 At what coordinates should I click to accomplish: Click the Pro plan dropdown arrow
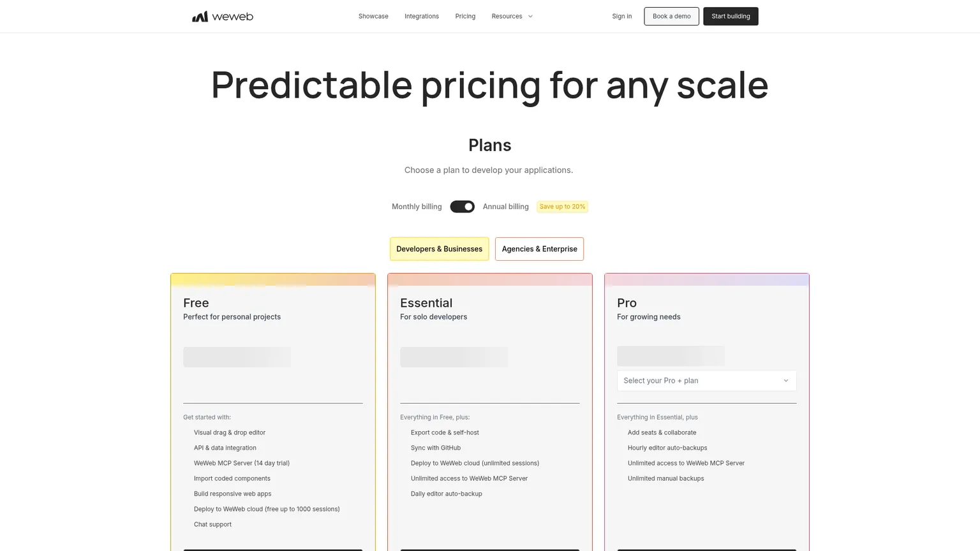pyautogui.click(x=786, y=381)
